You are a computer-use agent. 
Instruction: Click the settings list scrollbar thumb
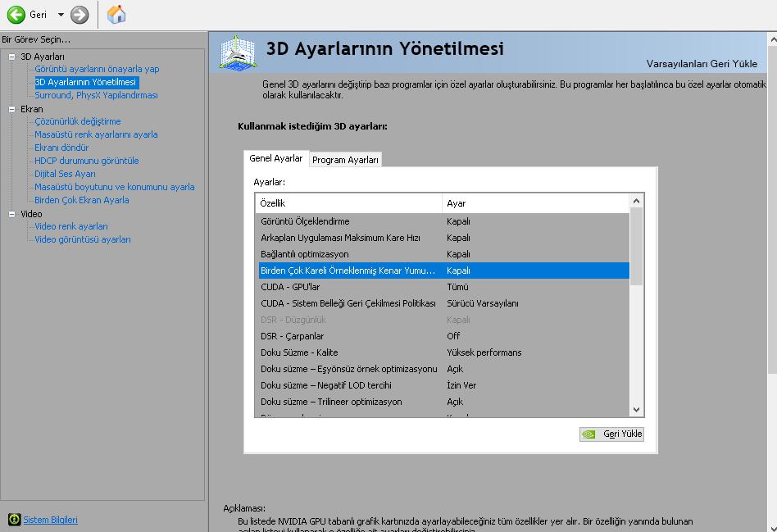(637, 247)
